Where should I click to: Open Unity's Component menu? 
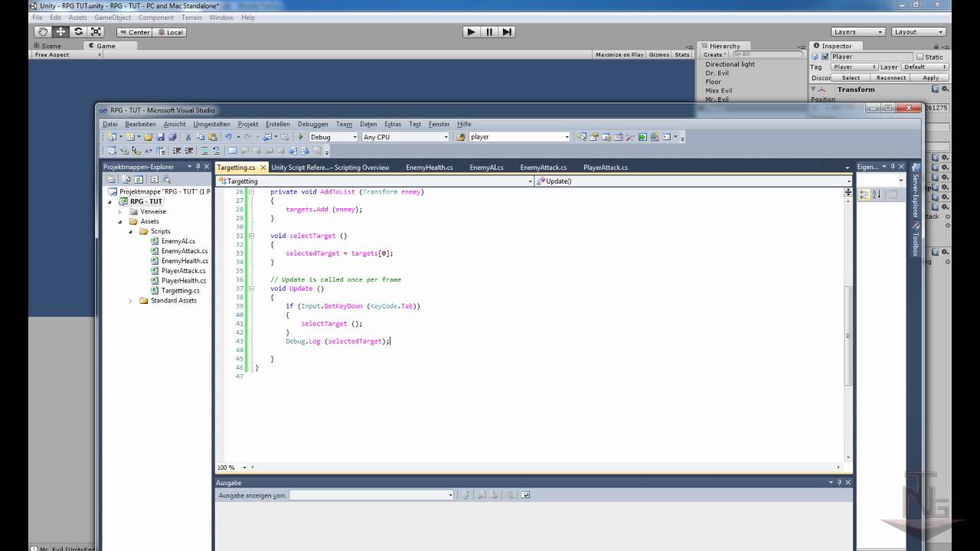(156, 18)
